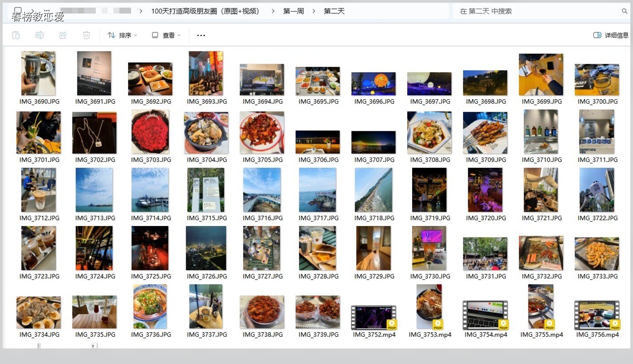Viewport: 633px width, 364px height.
Task: Expand the 排序 sort dropdown
Action: 122,35
